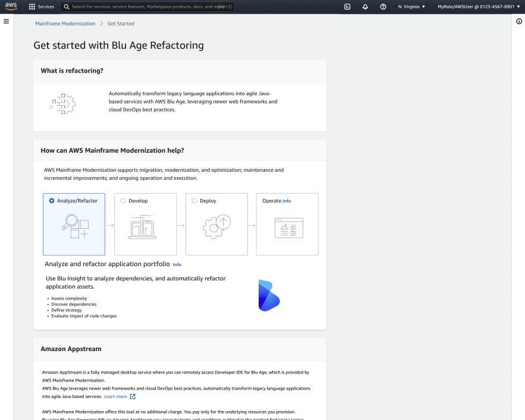Viewport: 525px width, 420px height.
Task: Click the external link icon beside Learn more
Action: point(133,397)
